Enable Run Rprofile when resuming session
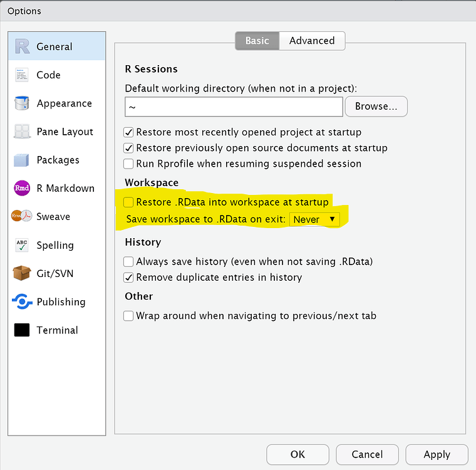This screenshot has height=470, width=476. (x=128, y=164)
